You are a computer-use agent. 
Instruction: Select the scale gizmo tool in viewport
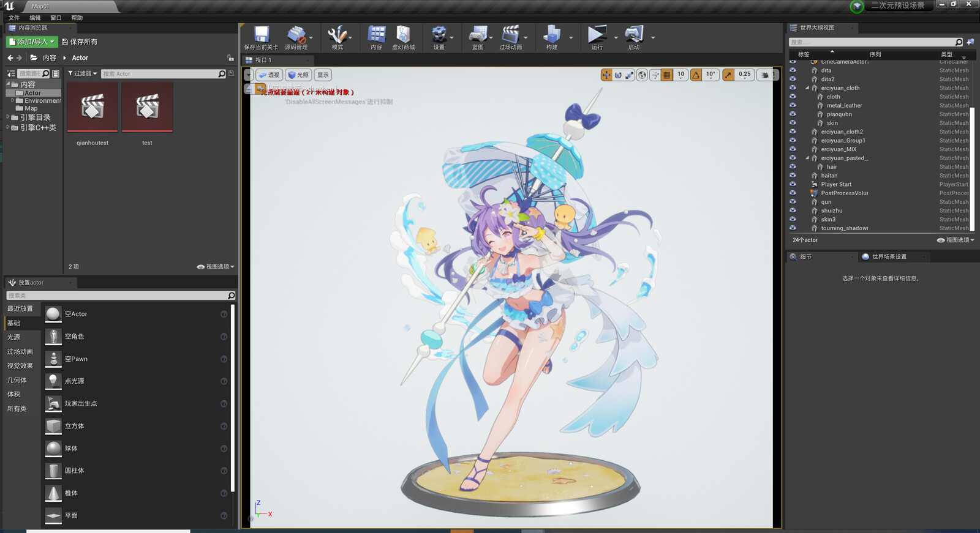click(x=630, y=75)
